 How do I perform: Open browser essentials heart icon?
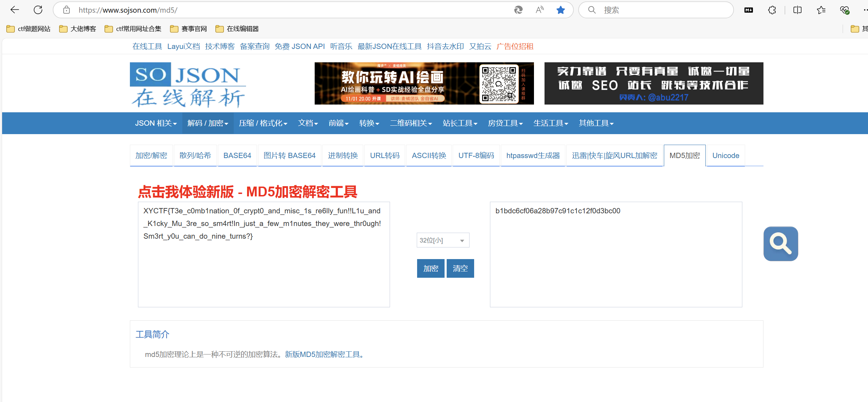tap(844, 10)
